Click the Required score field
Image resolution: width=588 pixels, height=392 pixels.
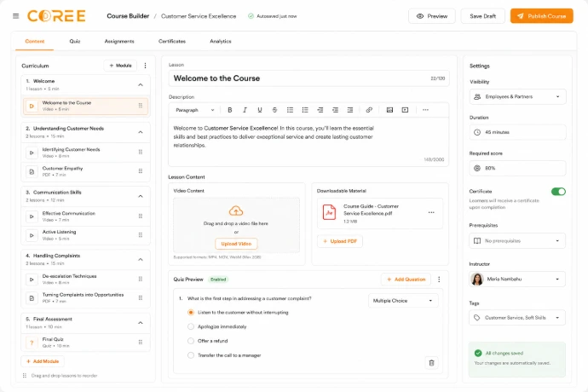517,169
